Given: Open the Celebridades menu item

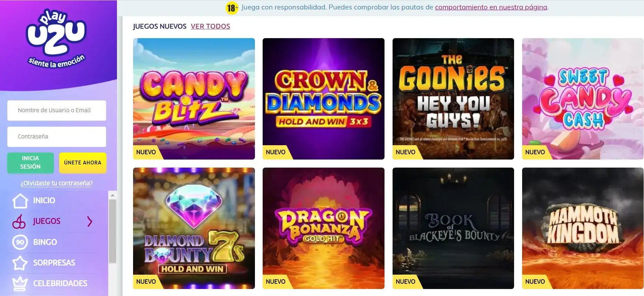Looking at the screenshot, I should [x=60, y=283].
